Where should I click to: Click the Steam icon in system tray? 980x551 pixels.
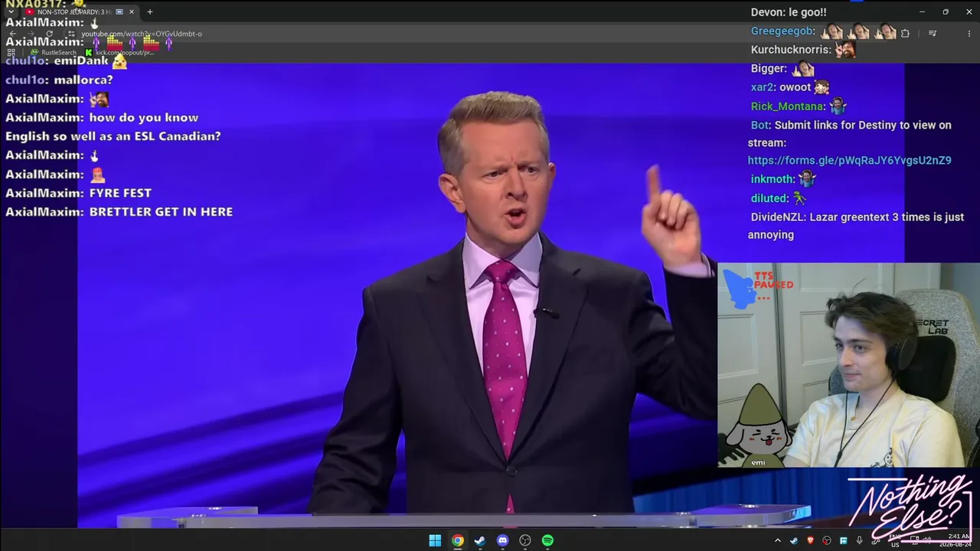point(794,540)
